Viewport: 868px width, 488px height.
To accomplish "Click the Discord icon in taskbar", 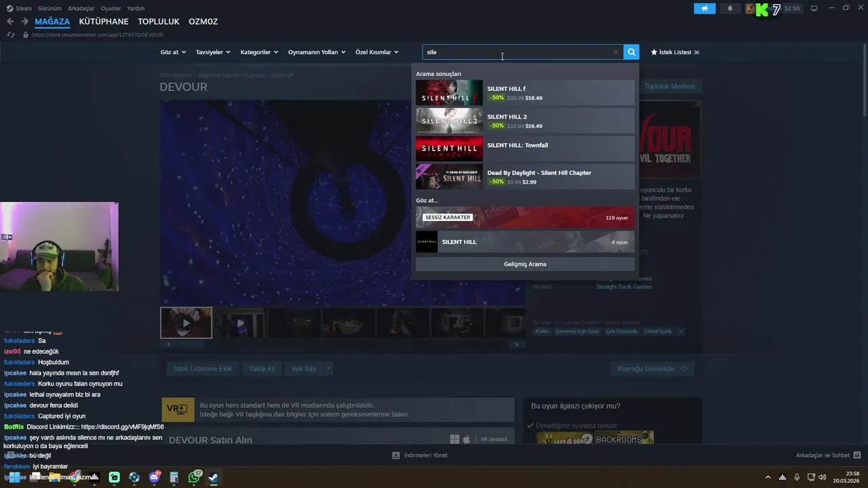I will 154,477.
